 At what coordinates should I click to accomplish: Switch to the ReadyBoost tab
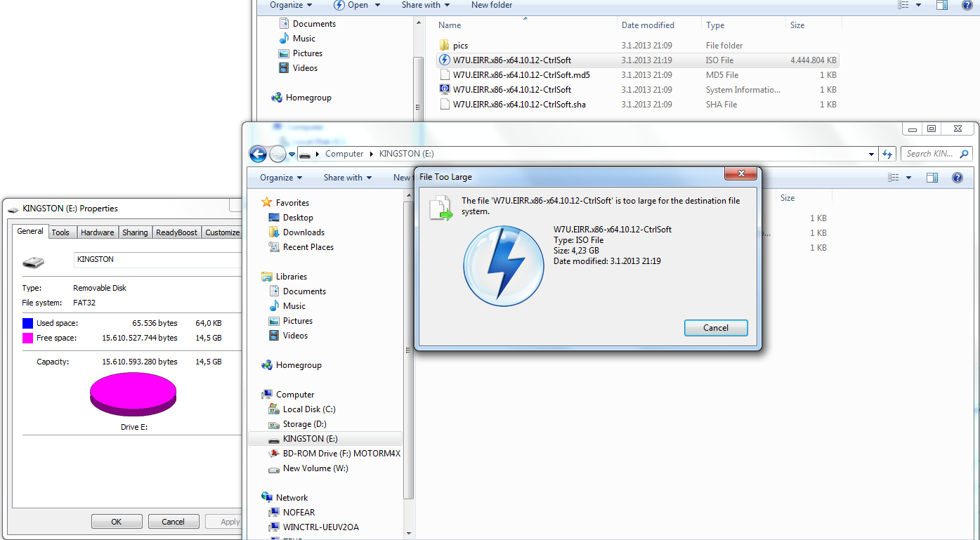click(x=176, y=232)
